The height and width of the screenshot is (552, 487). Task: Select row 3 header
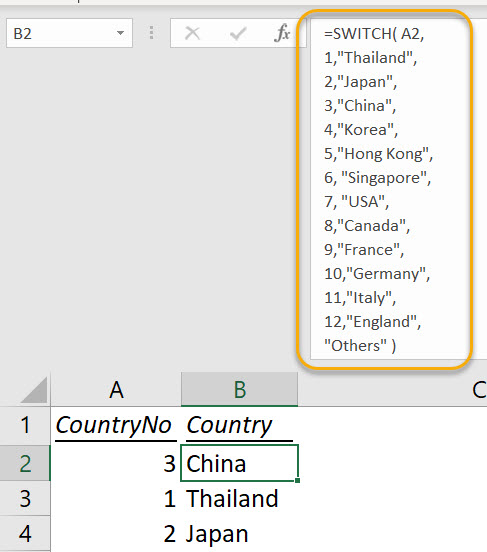[x=25, y=498]
